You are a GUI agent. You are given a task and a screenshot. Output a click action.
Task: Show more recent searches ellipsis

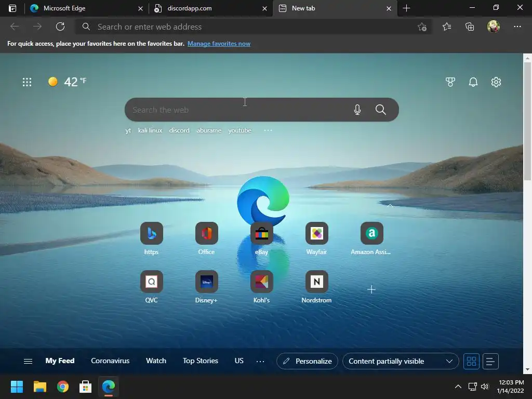point(268,130)
